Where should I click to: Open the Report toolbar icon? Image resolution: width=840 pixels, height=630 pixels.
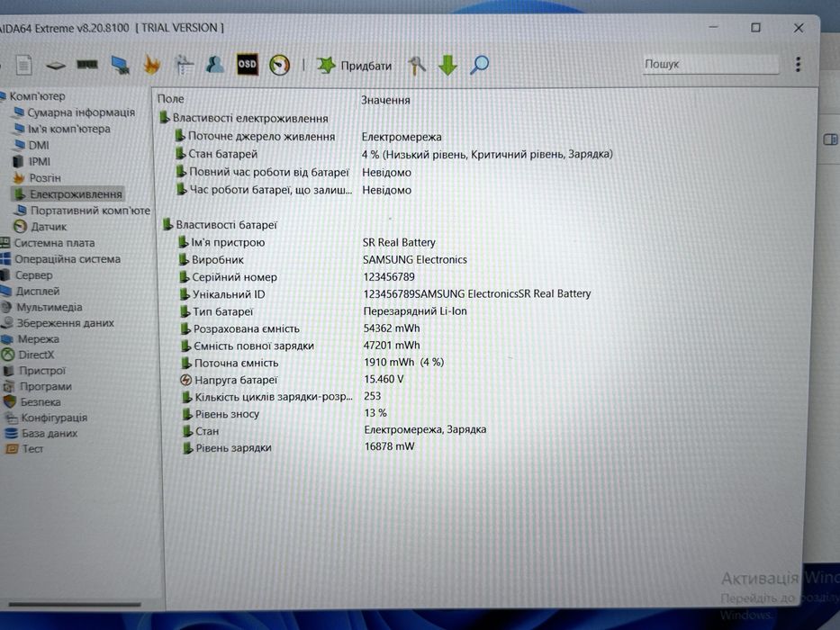23,66
